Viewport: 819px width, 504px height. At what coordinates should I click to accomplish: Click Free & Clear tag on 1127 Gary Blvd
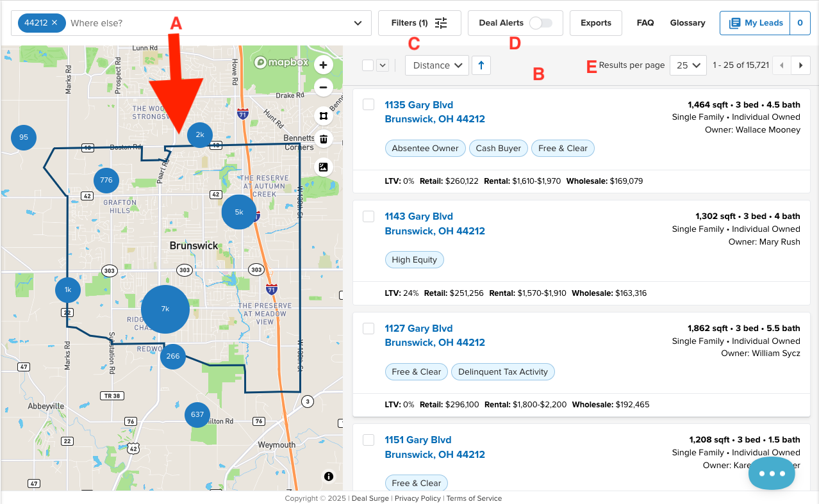417,372
